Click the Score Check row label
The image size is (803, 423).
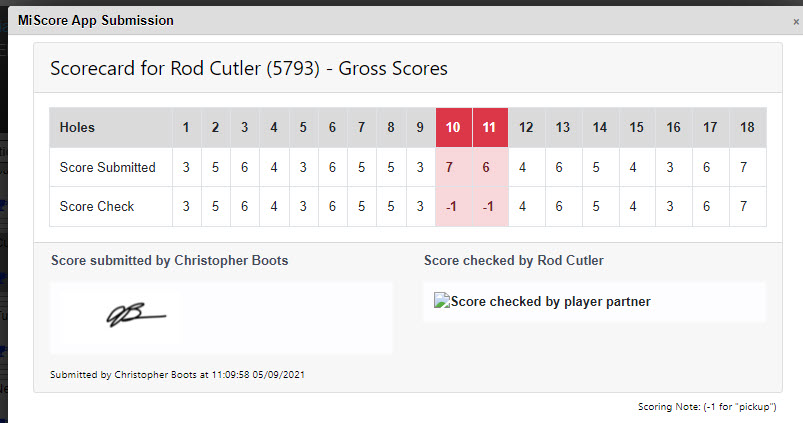[x=97, y=206]
